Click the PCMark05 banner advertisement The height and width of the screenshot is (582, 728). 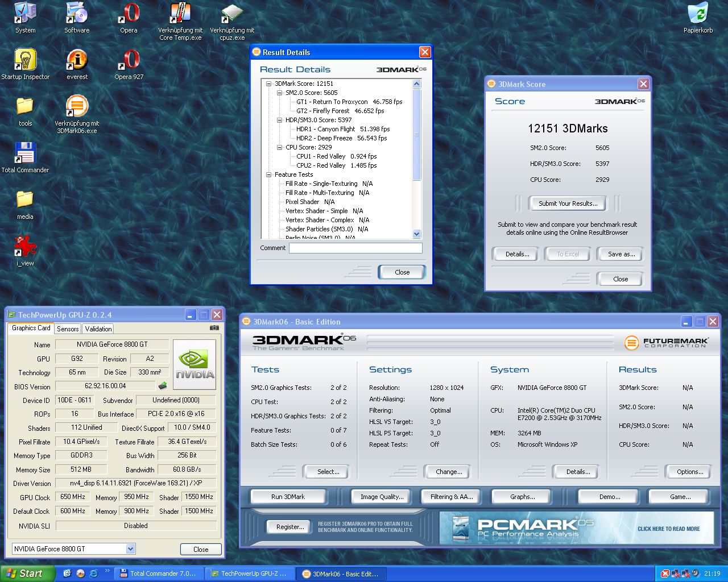576,527
